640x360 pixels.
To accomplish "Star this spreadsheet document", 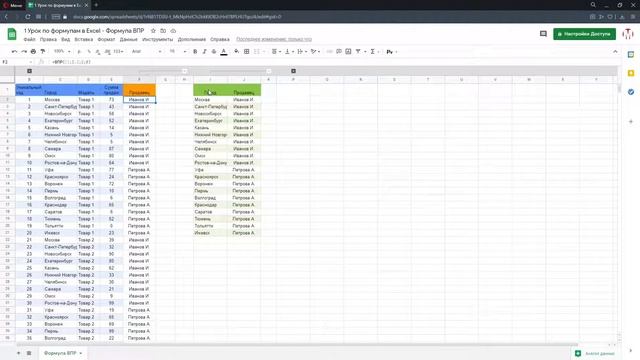I will tap(153, 31).
